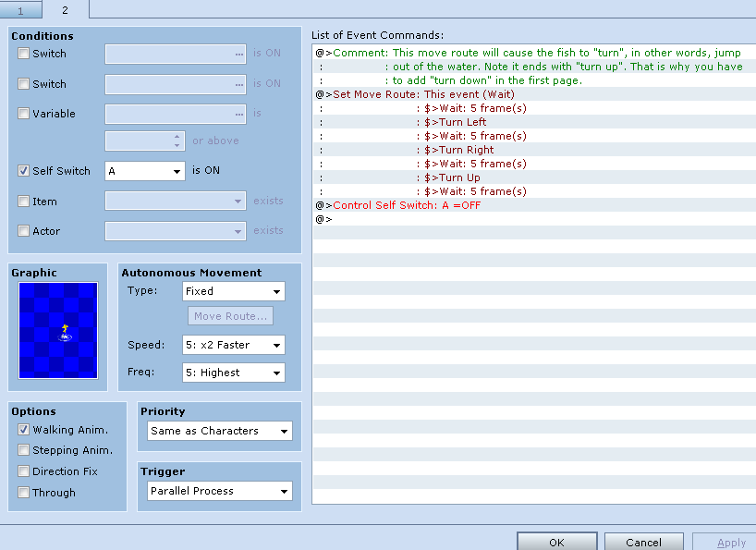Confirm with the OK button
The width and height of the screenshot is (756, 550).
557,543
